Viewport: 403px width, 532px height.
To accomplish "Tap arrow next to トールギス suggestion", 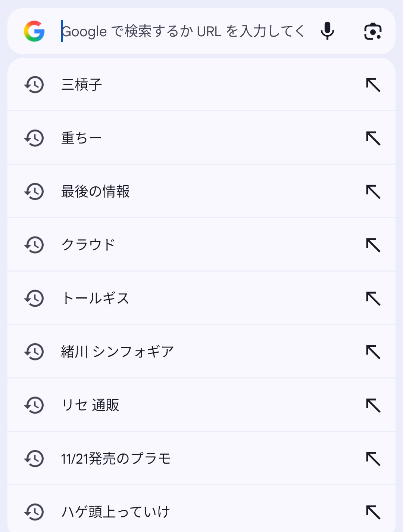I will point(373,299).
